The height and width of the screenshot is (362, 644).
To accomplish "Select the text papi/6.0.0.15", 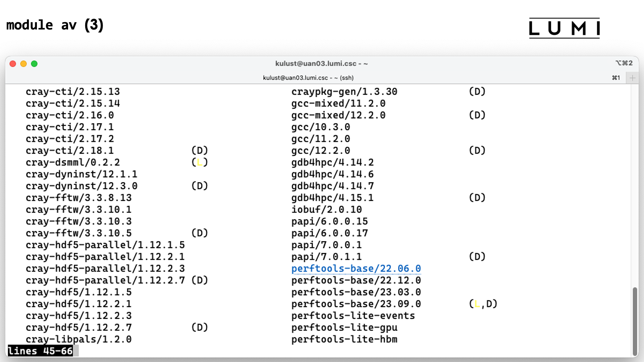I will 330,221.
